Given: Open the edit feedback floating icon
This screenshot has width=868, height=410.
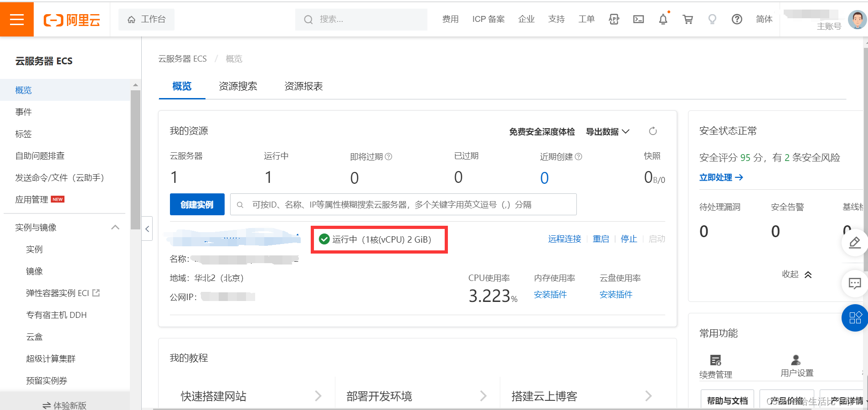Looking at the screenshot, I should coord(854,243).
